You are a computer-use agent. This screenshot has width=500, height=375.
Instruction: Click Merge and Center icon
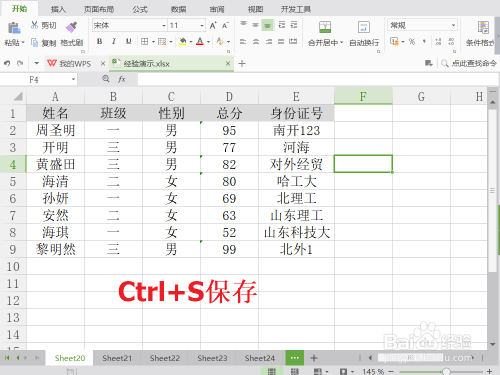tap(325, 27)
